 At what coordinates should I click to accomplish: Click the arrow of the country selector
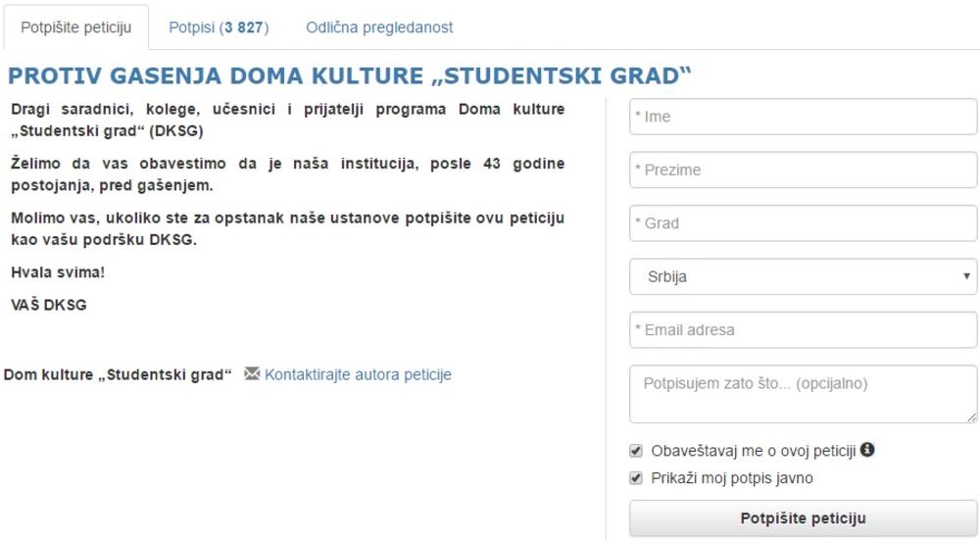[967, 276]
